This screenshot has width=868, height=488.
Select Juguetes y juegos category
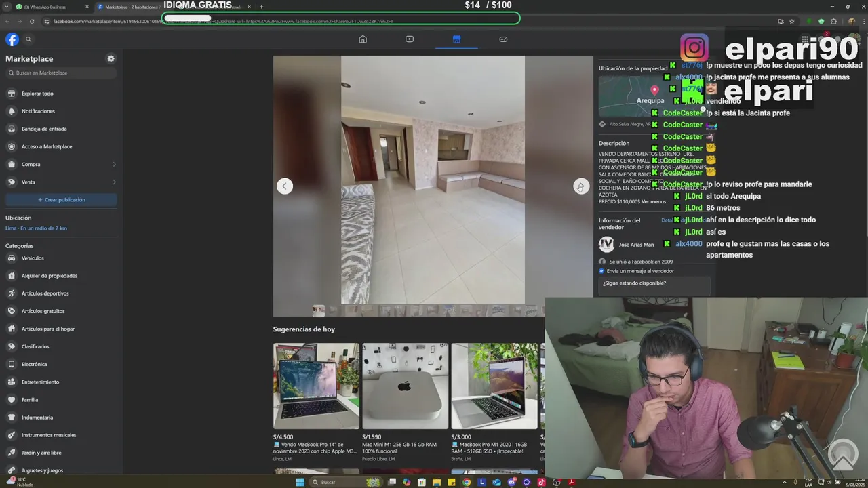(x=61, y=470)
